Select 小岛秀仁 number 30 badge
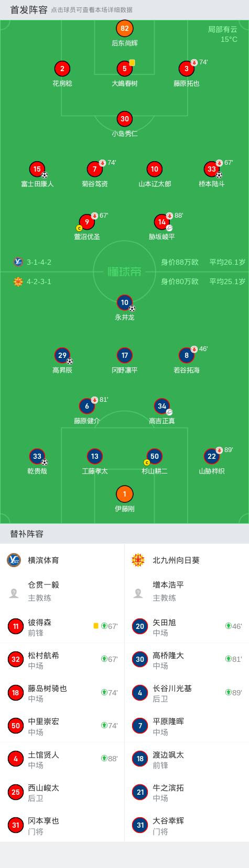This screenshot has height=868, width=249. pos(125,119)
